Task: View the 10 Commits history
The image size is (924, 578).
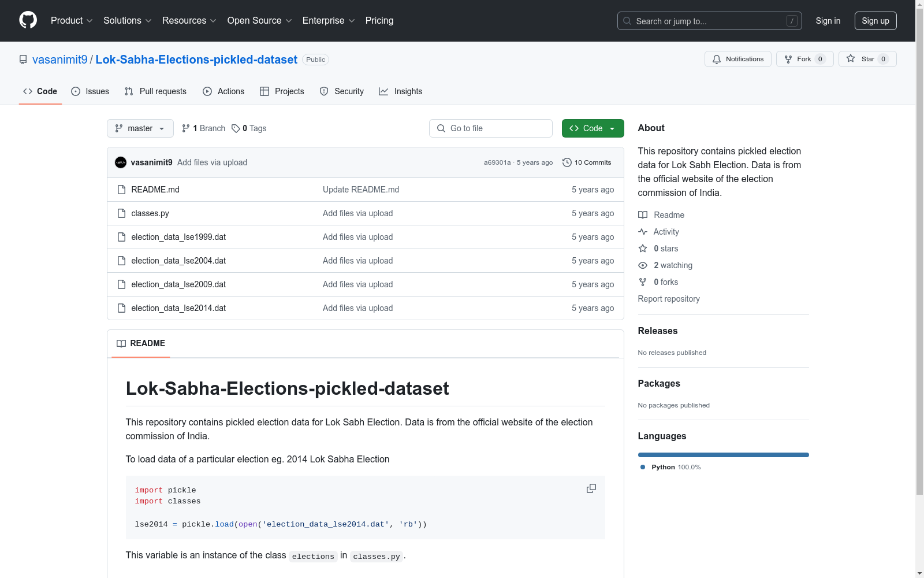Action: (x=587, y=162)
